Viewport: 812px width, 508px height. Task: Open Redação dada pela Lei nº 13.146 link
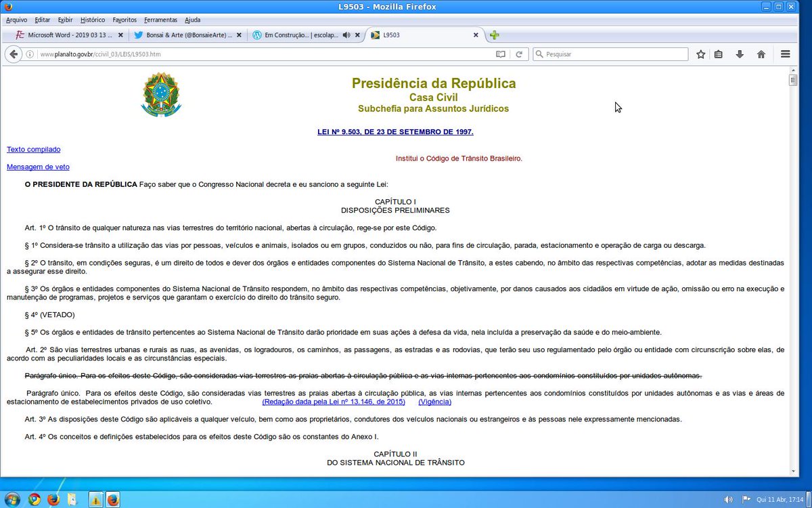tap(334, 402)
